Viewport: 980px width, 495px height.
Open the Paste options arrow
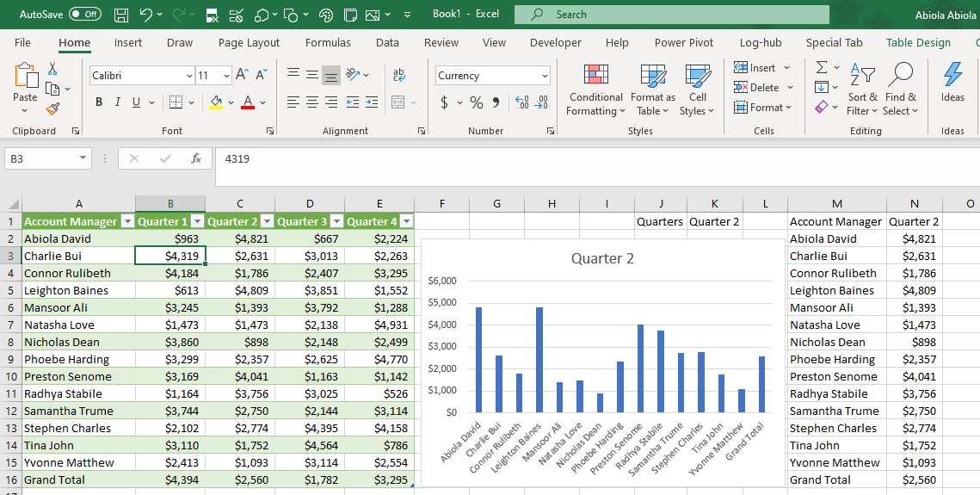pos(25,111)
